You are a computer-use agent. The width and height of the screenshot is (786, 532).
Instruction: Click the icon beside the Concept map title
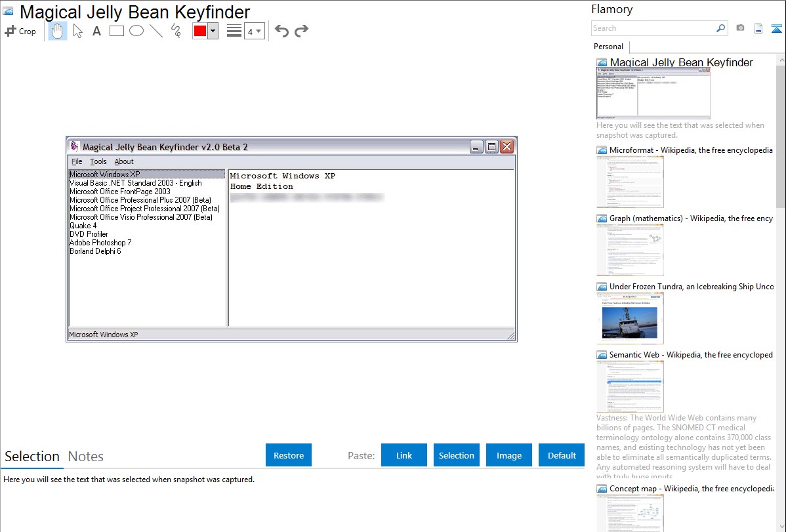[x=602, y=489]
